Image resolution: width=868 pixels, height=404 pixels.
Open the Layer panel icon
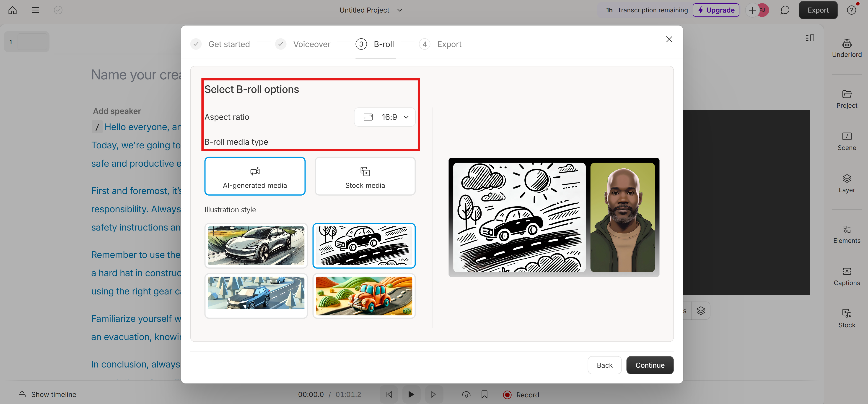point(846,184)
